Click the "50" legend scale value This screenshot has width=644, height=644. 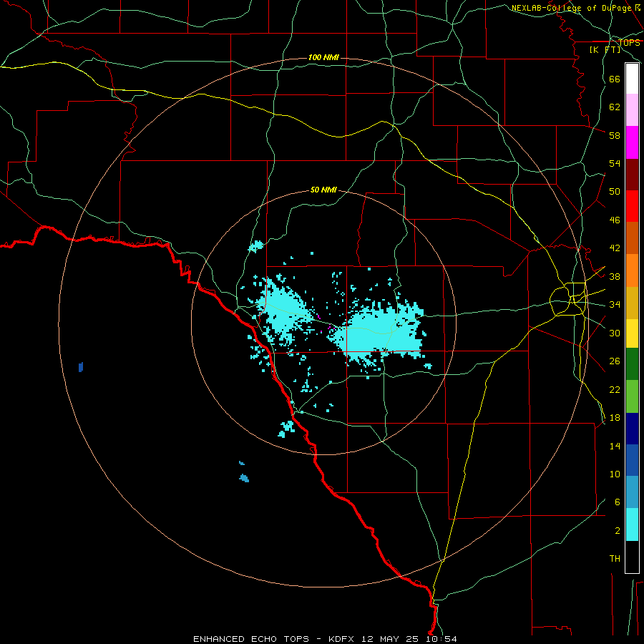615,192
